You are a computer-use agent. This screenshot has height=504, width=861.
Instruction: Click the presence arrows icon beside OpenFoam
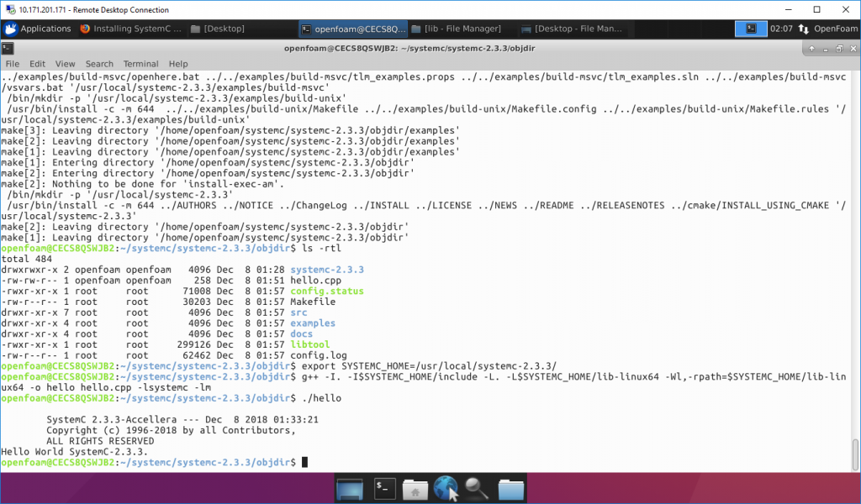(803, 28)
